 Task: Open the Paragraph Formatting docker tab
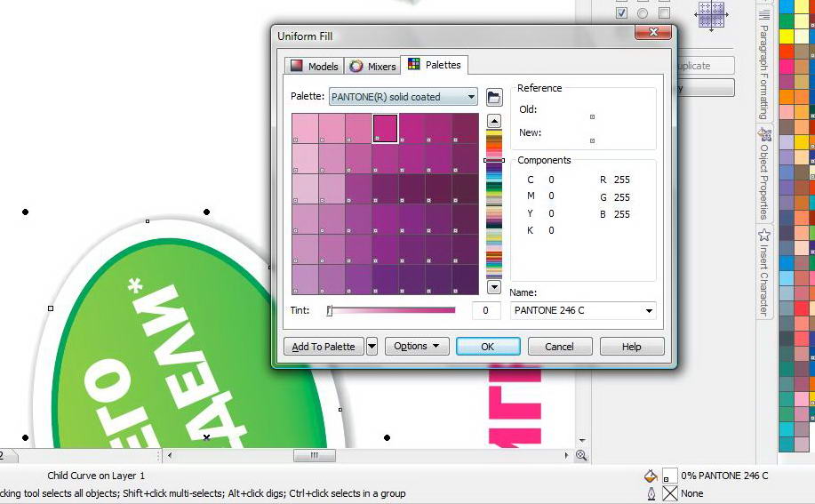764,64
